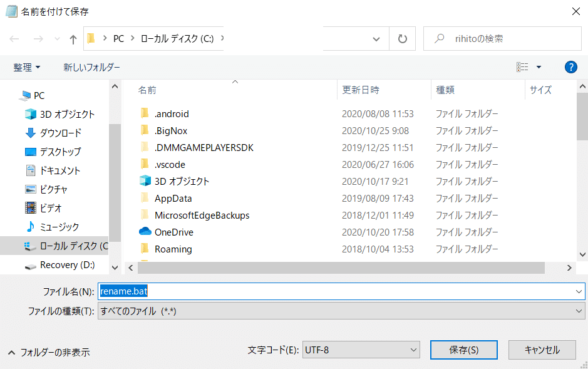The height and width of the screenshot is (369, 588).
Task: Select 3D オブジェクト in navigation pane
Action: [x=59, y=115]
